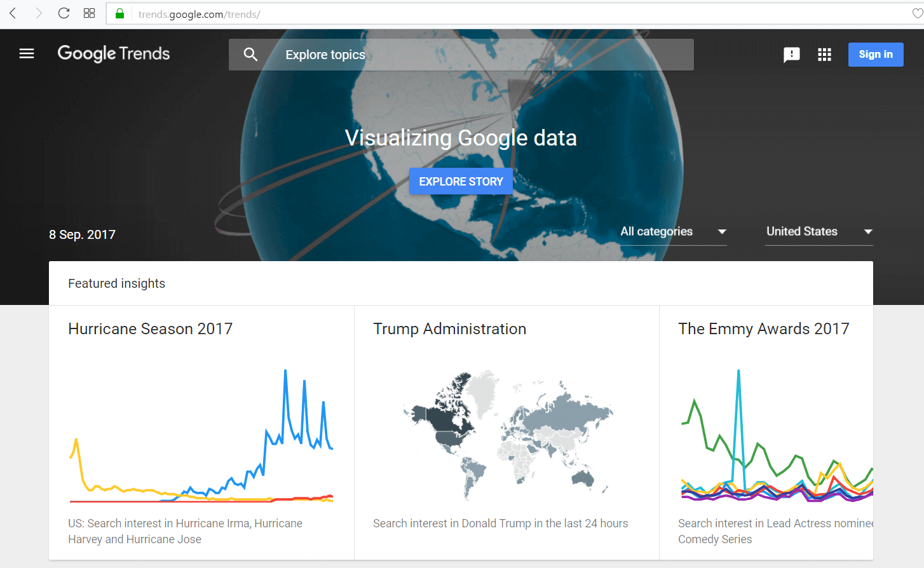
Task: Click the Emmy Awards line chart
Action: tap(777, 436)
